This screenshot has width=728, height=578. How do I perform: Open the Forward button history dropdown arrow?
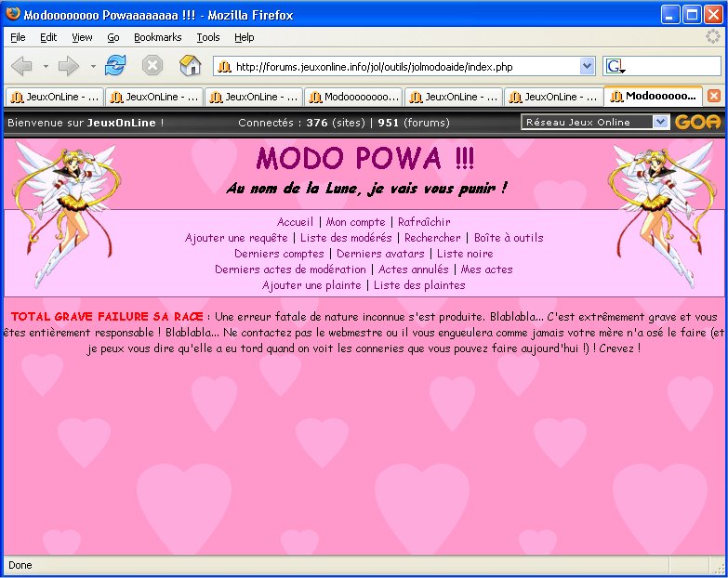[x=93, y=66]
